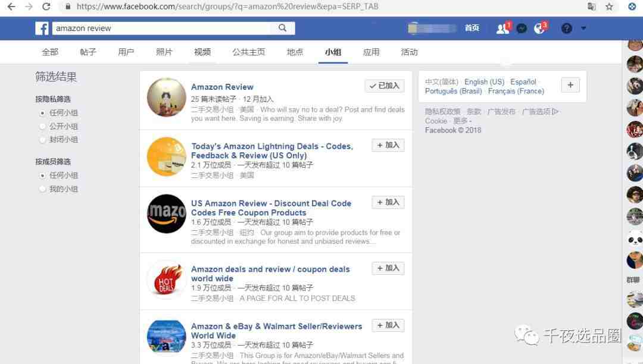The image size is (643, 364).
Task: Switch language to Français (France)
Action: pyautogui.click(x=516, y=91)
